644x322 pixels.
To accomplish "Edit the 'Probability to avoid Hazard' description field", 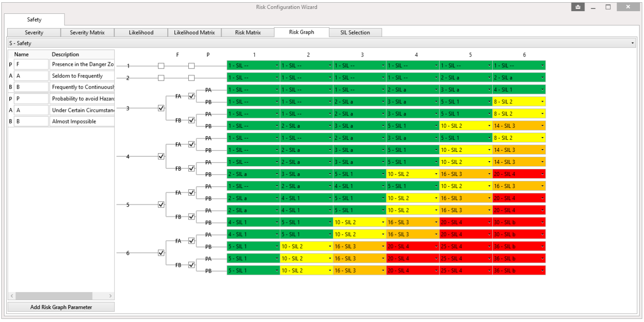I will click(x=82, y=98).
